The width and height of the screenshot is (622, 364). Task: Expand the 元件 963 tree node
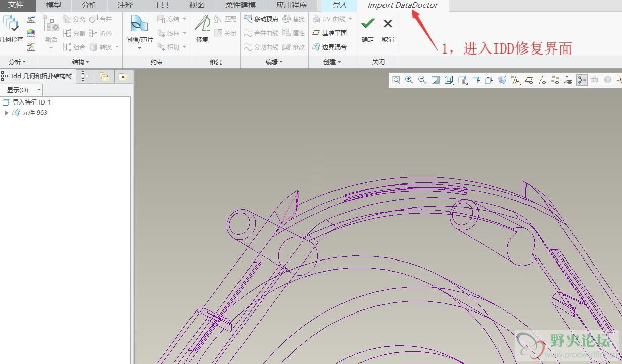click(7, 113)
